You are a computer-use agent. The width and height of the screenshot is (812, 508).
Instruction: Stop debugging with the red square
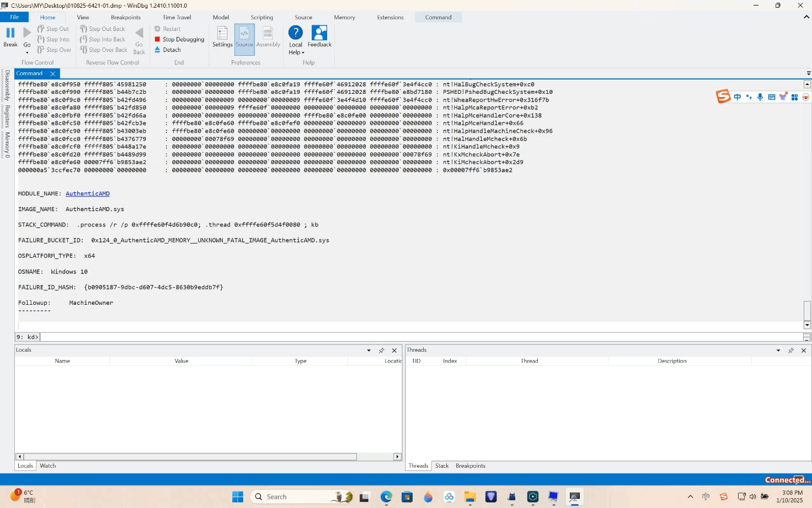coord(157,39)
